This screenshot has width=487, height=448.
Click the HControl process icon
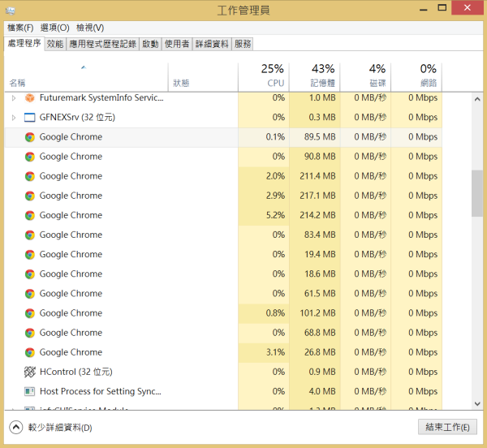30,372
